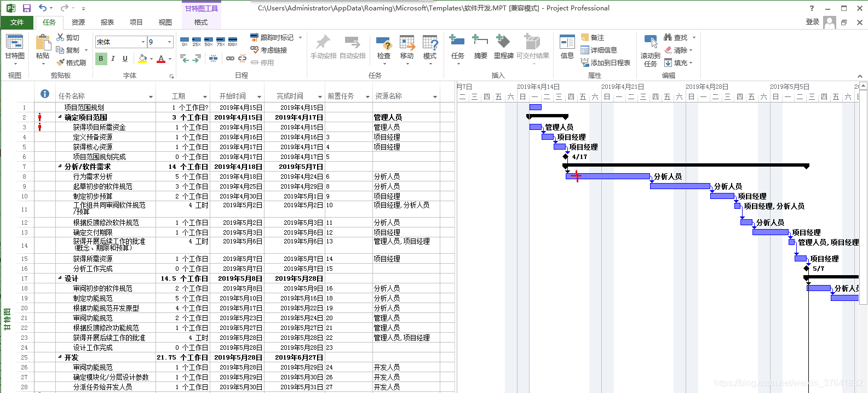Click the 4/17 milestone diamond in the chart
Screen dimensions: 868x393
[566, 156]
